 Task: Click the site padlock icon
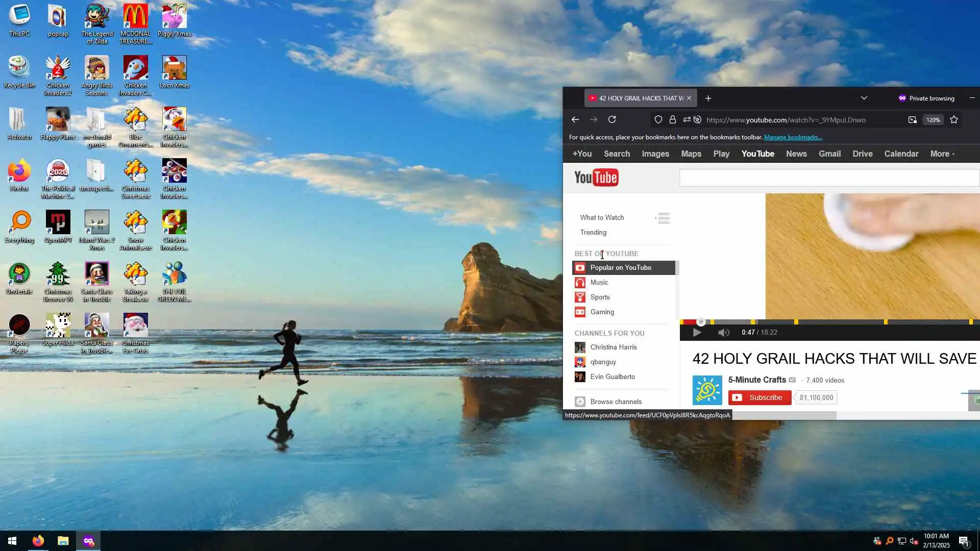tap(673, 119)
